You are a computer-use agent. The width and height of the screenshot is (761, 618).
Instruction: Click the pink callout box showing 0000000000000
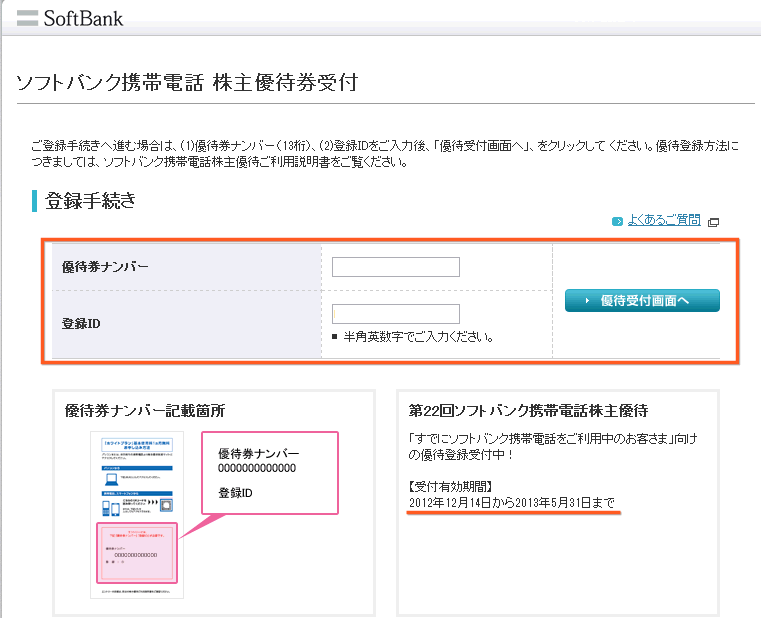270,472
